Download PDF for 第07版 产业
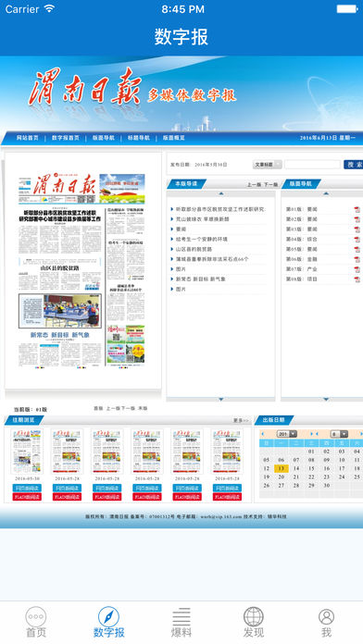 (x=357, y=269)
